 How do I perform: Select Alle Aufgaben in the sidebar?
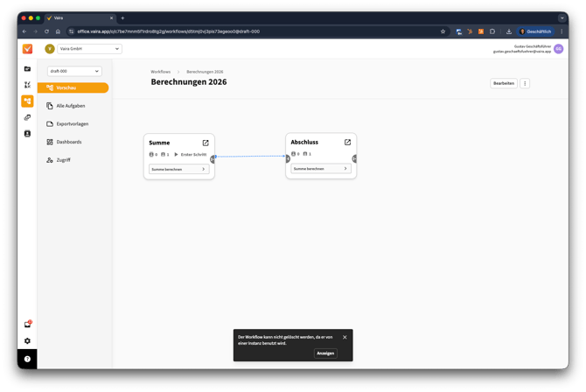(73, 106)
